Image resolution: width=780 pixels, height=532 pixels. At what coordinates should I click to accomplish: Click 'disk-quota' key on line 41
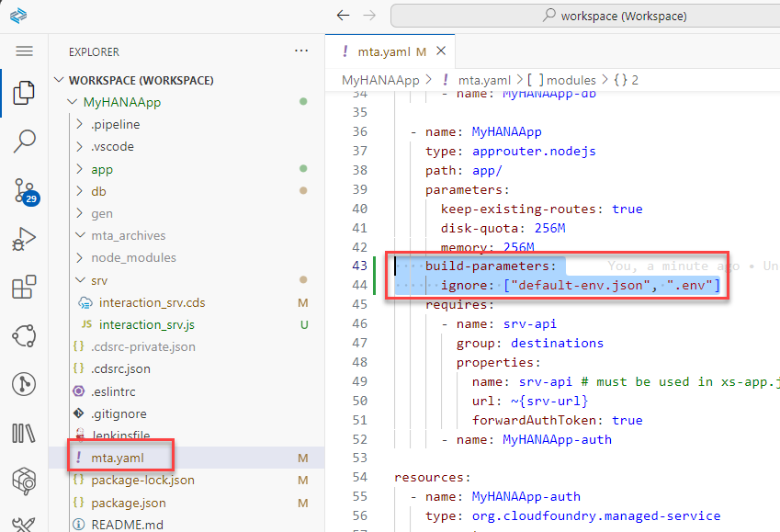pyautogui.click(x=480, y=228)
